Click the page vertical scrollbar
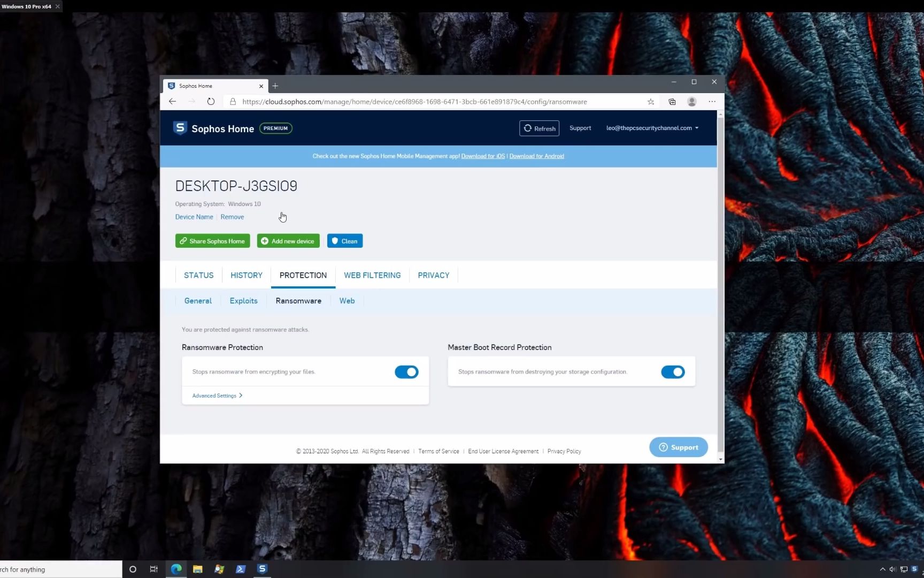The image size is (924, 578). pyautogui.click(x=720, y=284)
